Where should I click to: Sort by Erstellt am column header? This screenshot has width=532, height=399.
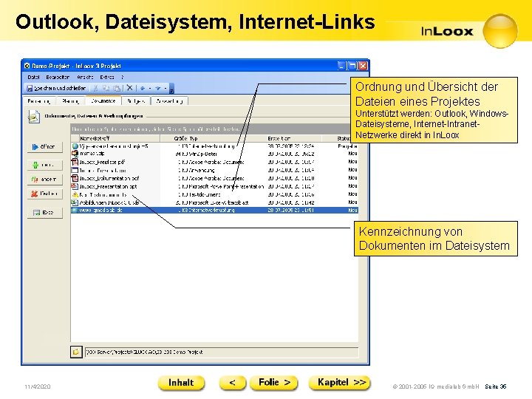tap(279, 138)
